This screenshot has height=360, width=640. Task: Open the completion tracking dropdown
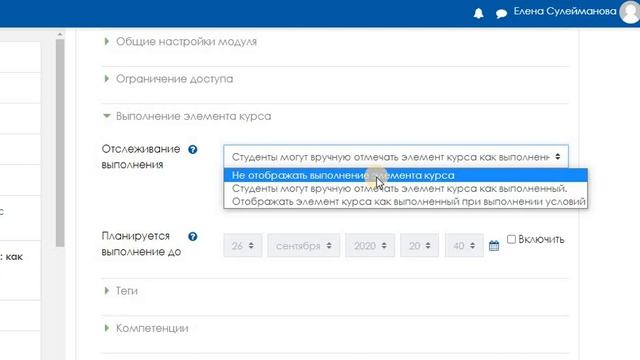[x=396, y=157]
